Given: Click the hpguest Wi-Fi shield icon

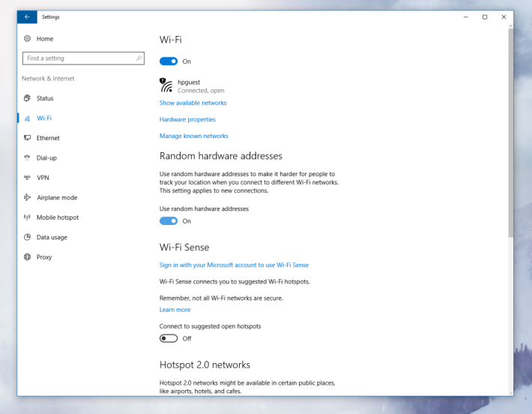Looking at the screenshot, I should click(166, 85).
